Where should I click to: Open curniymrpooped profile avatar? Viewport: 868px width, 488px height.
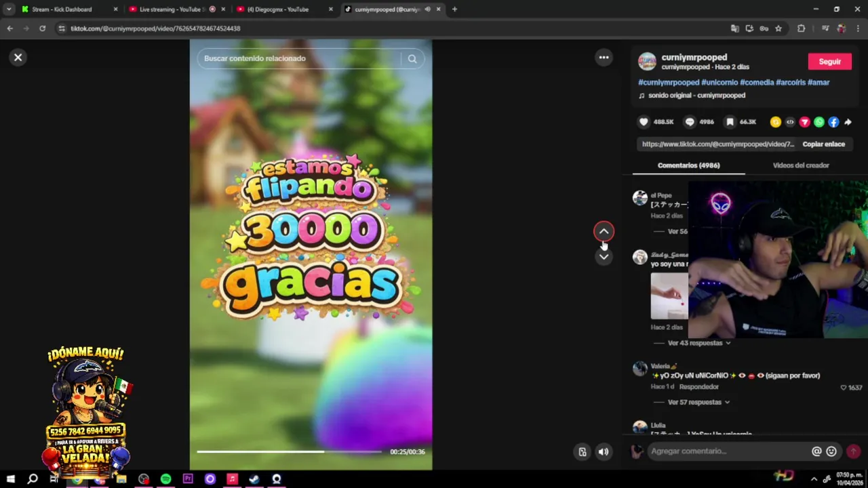pos(647,62)
